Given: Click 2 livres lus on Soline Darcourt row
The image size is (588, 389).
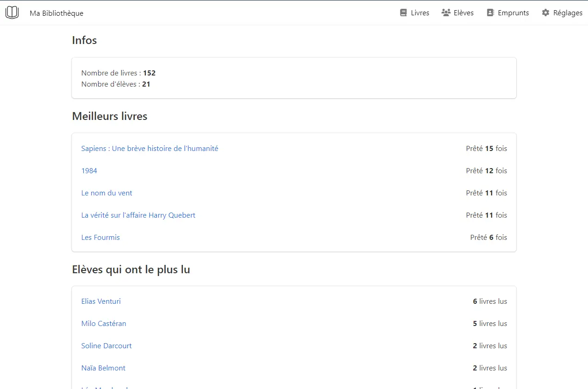Looking at the screenshot, I should (x=490, y=346).
